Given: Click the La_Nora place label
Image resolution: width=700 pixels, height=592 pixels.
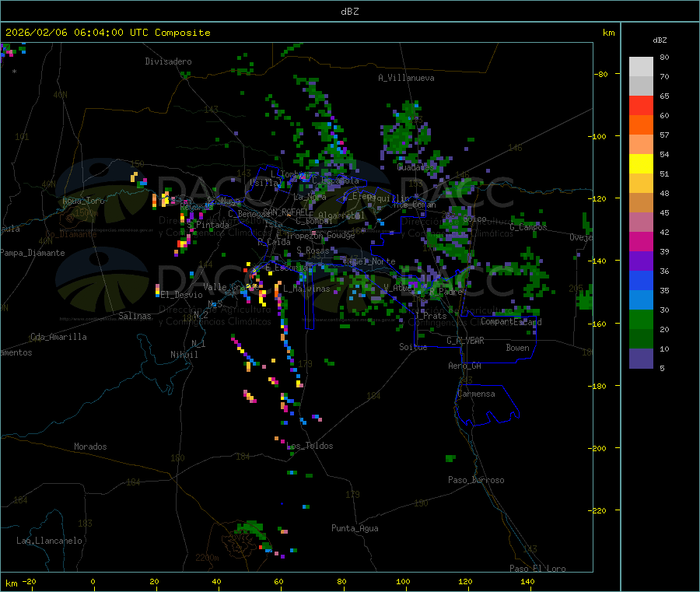Looking at the screenshot, I should click(310, 197).
